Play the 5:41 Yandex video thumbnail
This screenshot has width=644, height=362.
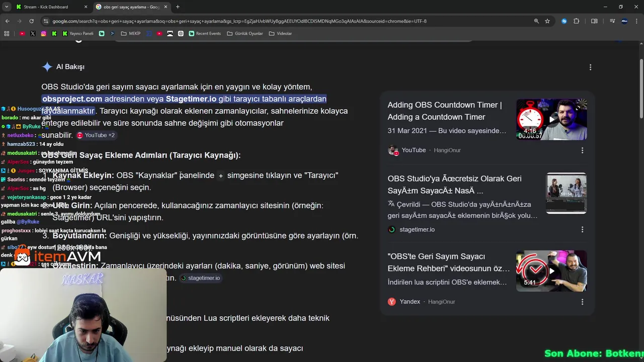[x=551, y=271]
